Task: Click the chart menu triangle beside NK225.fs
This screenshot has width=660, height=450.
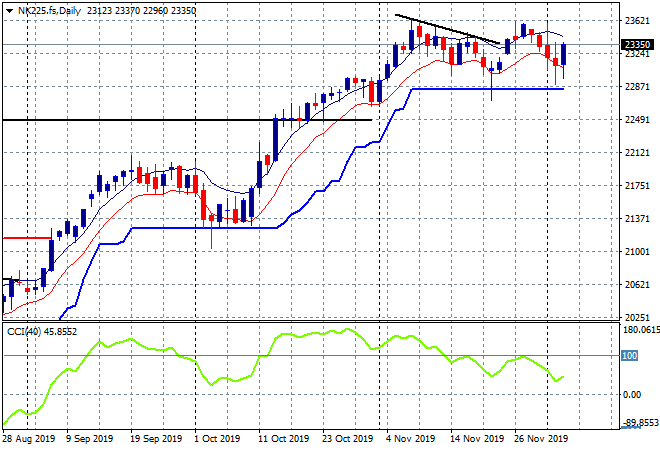Action: click(x=9, y=11)
